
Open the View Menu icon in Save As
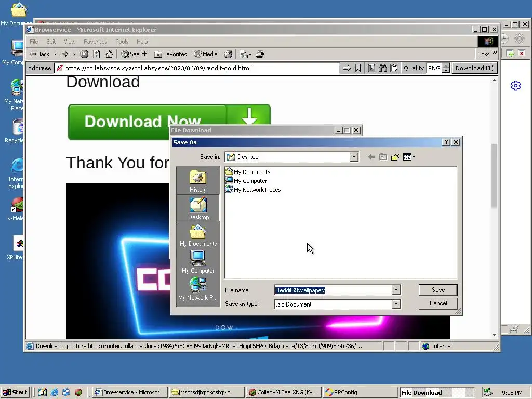(409, 157)
